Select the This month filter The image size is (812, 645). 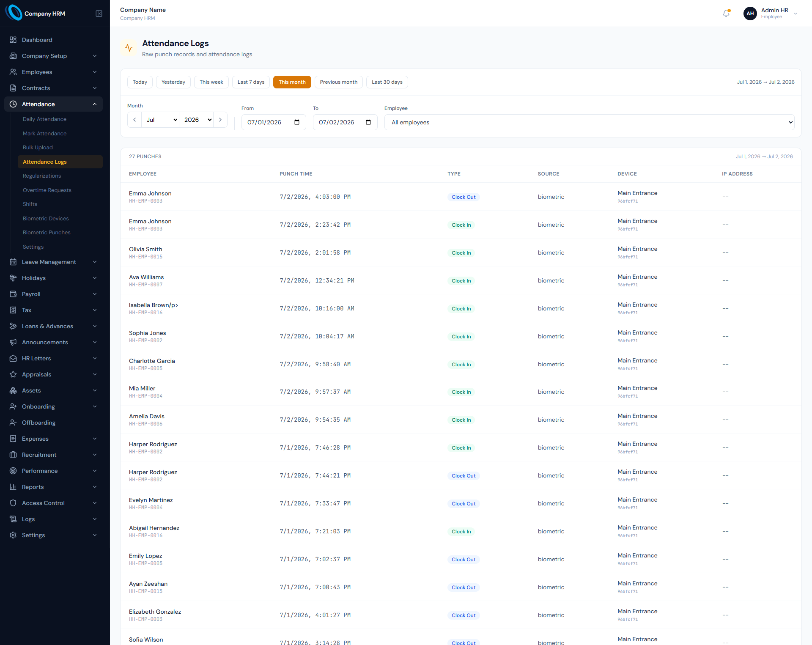click(x=292, y=82)
